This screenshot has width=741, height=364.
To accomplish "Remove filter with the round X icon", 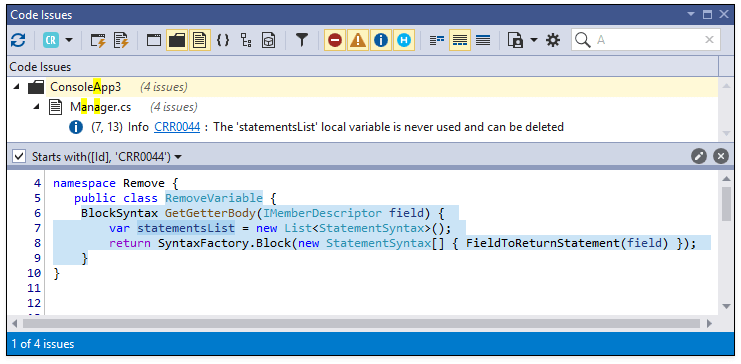I will (x=721, y=156).
